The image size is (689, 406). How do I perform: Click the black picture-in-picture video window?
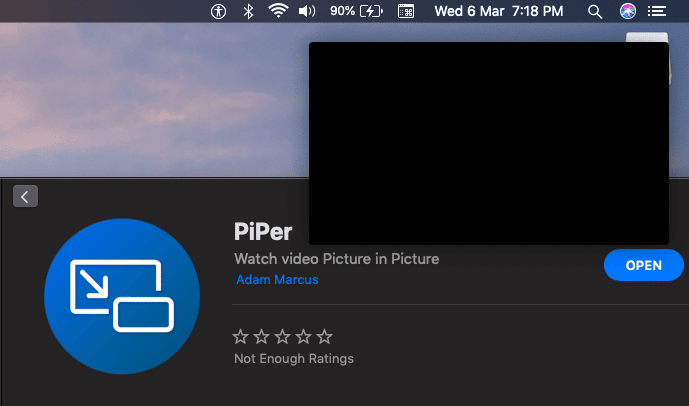[x=489, y=143]
